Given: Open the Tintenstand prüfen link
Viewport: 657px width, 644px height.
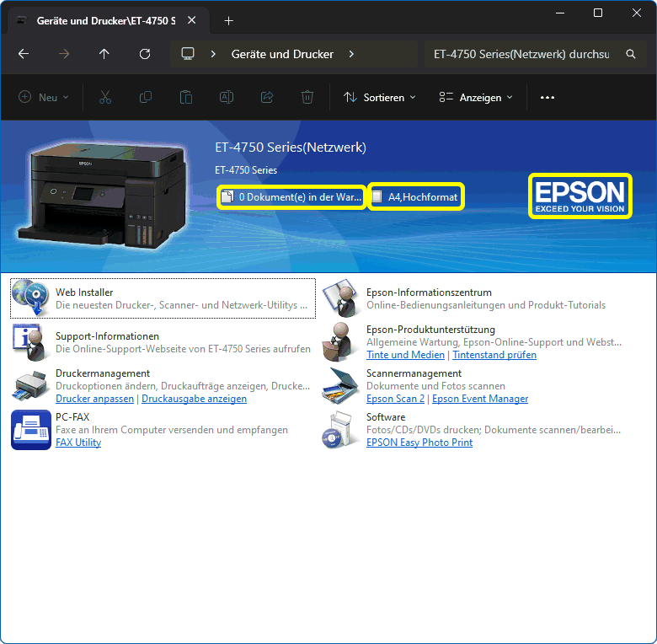Looking at the screenshot, I should click(x=494, y=355).
